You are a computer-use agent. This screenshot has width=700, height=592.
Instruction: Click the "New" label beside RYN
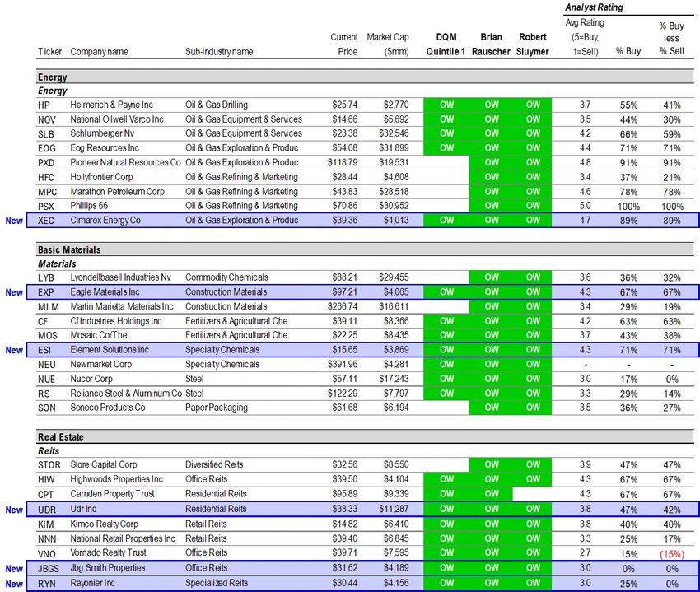coord(14,584)
